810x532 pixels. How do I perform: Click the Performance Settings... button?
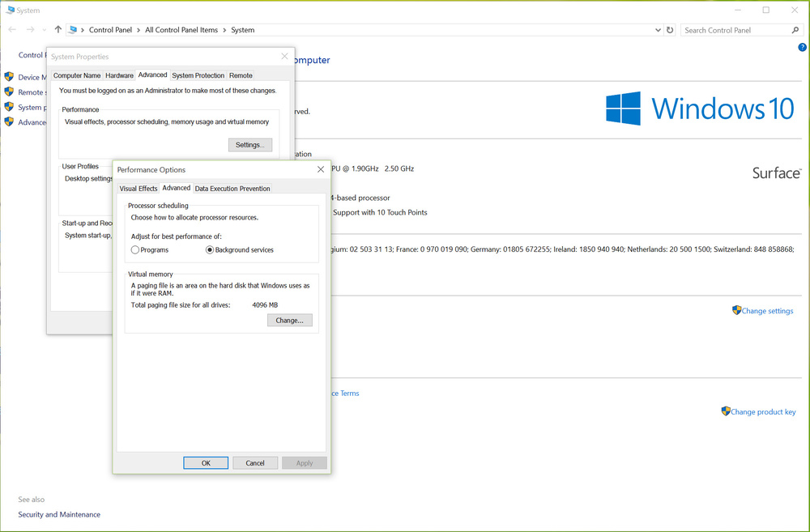click(250, 145)
